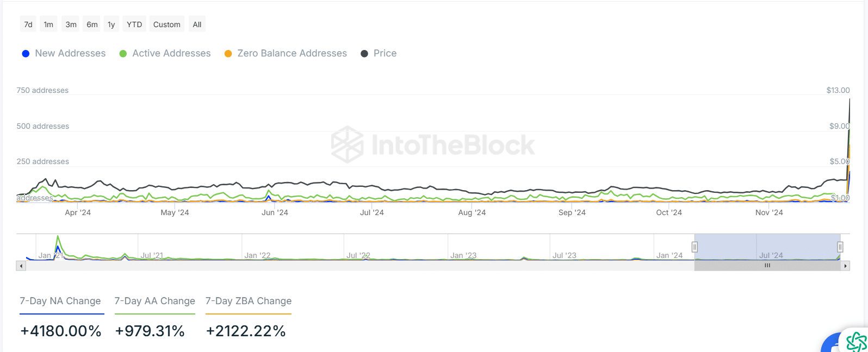The width and height of the screenshot is (868, 352).
Task: Choose the 3m time range
Action: tap(71, 24)
